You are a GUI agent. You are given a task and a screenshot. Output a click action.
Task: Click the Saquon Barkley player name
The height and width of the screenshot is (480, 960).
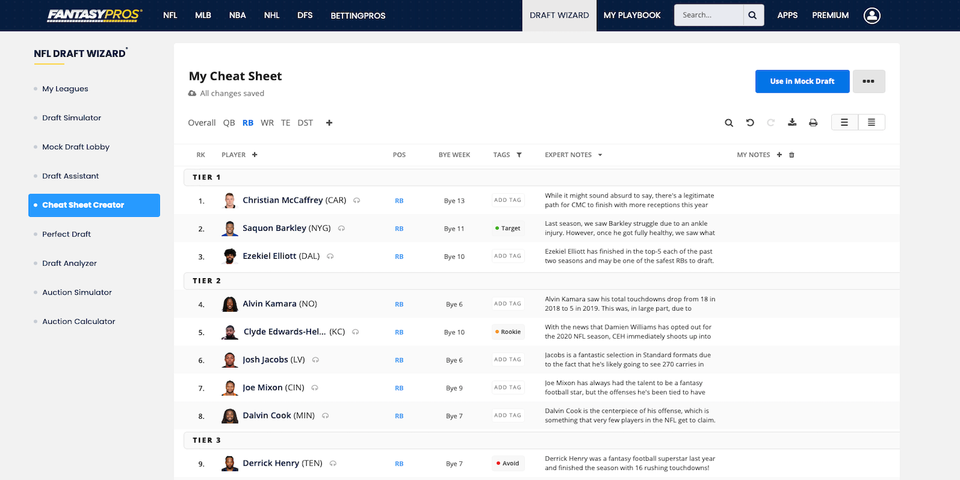tap(274, 228)
